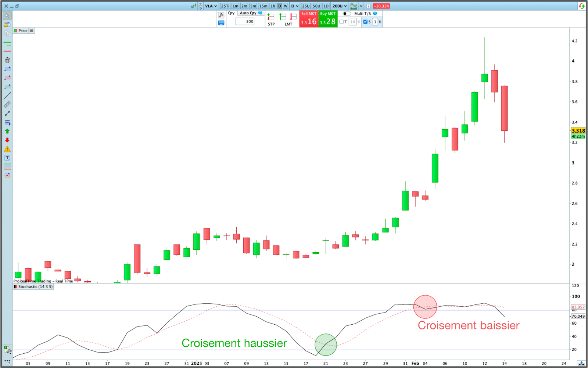The height and width of the screenshot is (368, 588).
Task: Pick the green up arrow tool
Action: [7, 131]
